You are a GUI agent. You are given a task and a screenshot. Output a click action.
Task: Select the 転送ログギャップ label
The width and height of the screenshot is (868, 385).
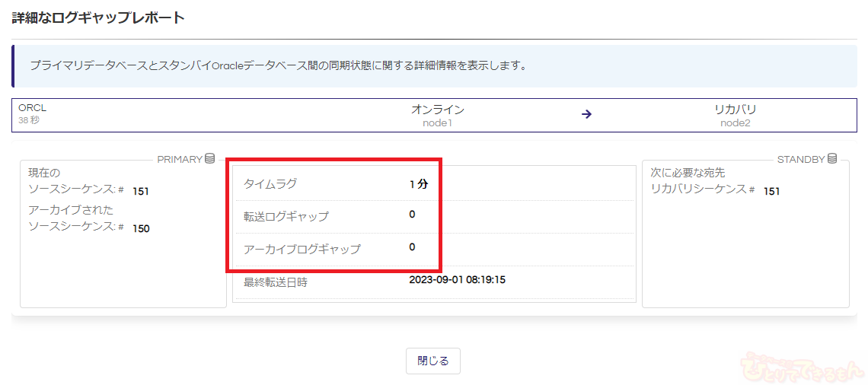click(x=286, y=216)
